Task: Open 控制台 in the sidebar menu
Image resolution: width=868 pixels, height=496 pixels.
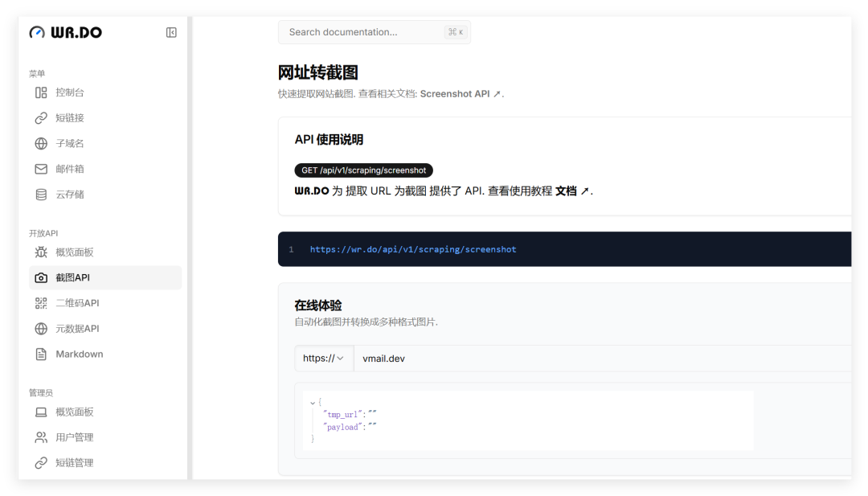Action: coord(105,92)
